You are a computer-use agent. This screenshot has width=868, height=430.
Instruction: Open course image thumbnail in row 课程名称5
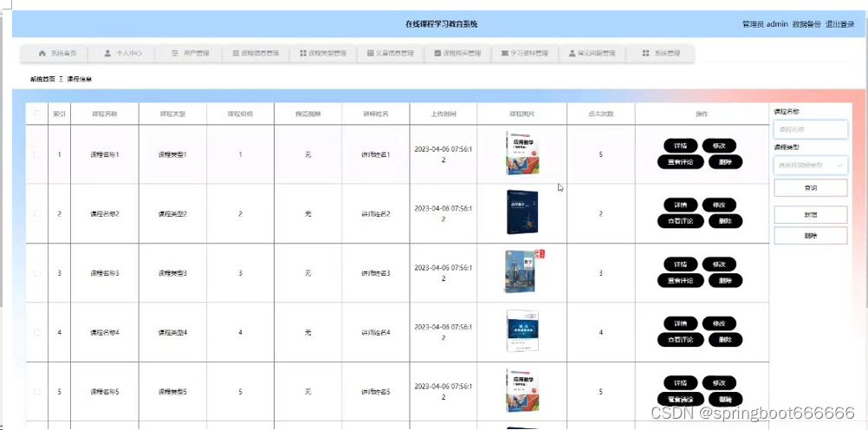pyautogui.click(x=522, y=390)
